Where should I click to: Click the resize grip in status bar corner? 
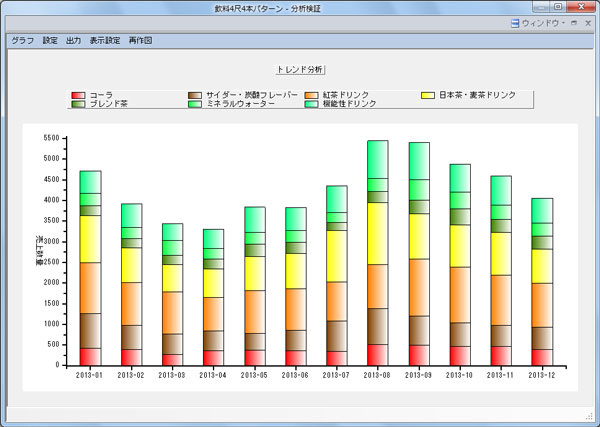point(589,415)
